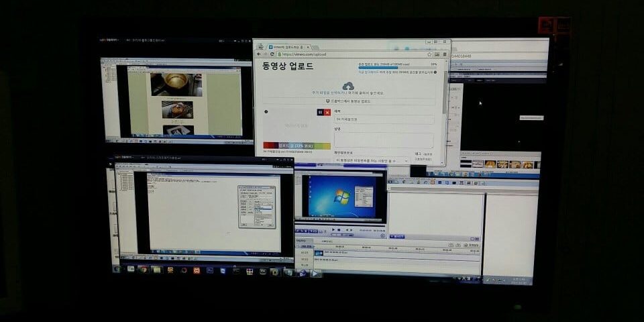Click Chrome icon in Windows taskbar

(143, 270)
